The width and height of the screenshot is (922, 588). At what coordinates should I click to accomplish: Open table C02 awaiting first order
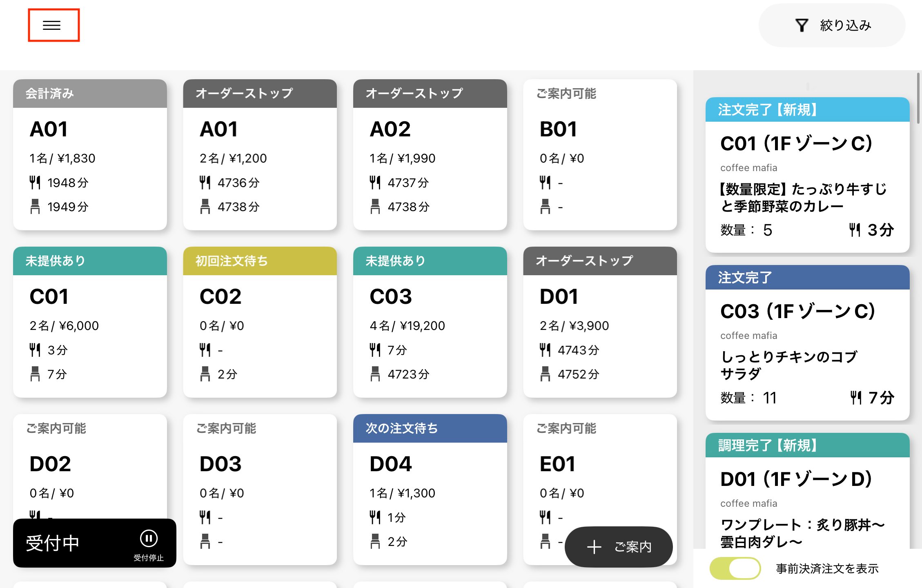260,323
